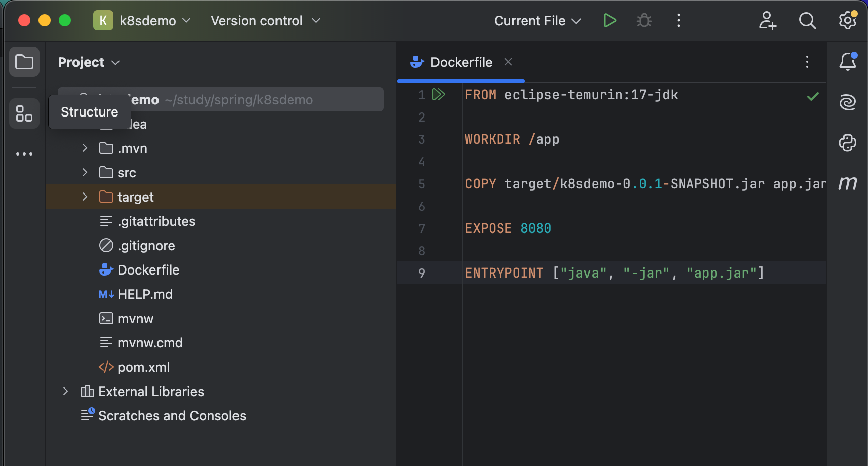Click the "app.jar" string on line 9

pos(721,273)
